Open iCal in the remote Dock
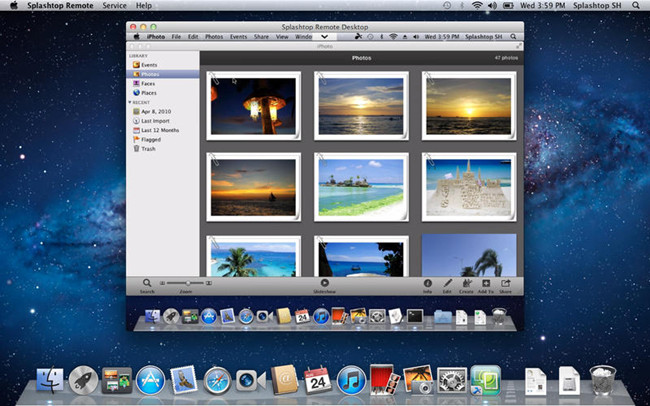The image size is (650, 406). click(x=302, y=316)
